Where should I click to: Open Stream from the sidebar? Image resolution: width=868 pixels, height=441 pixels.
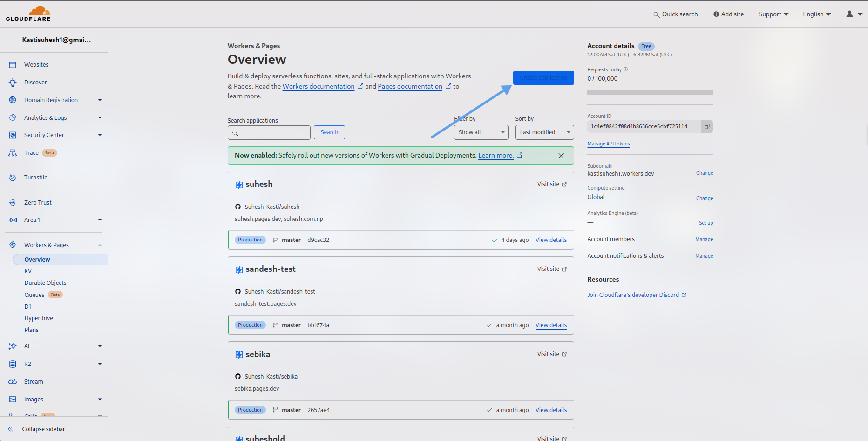click(x=33, y=381)
